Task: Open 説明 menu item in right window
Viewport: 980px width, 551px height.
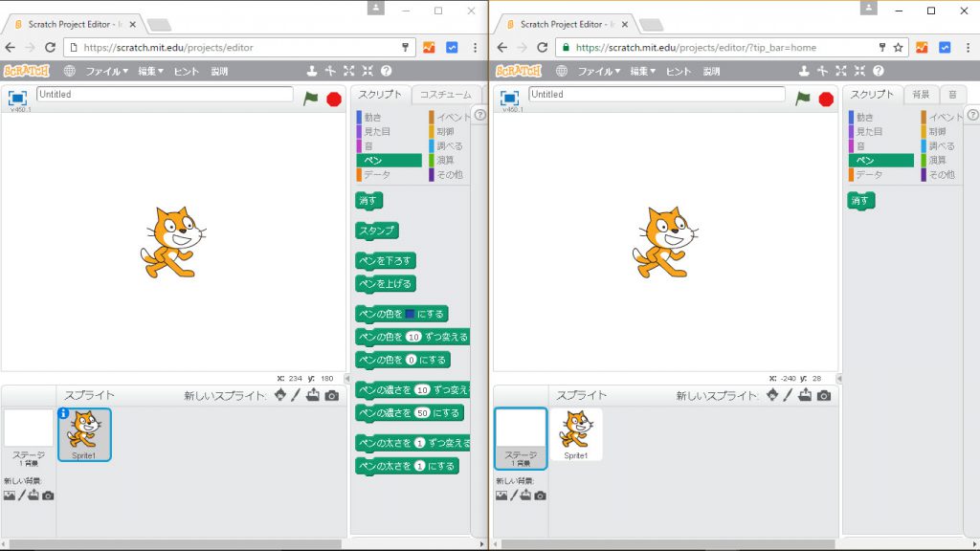Action: tap(711, 71)
